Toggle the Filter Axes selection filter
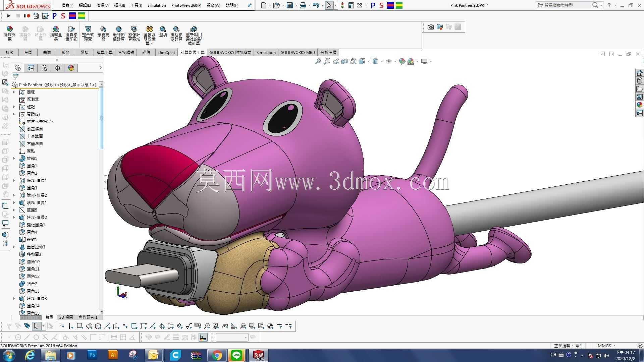 click(x=107, y=326)
